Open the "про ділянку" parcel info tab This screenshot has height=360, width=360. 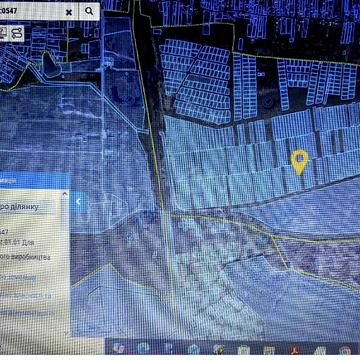point(28,207)
